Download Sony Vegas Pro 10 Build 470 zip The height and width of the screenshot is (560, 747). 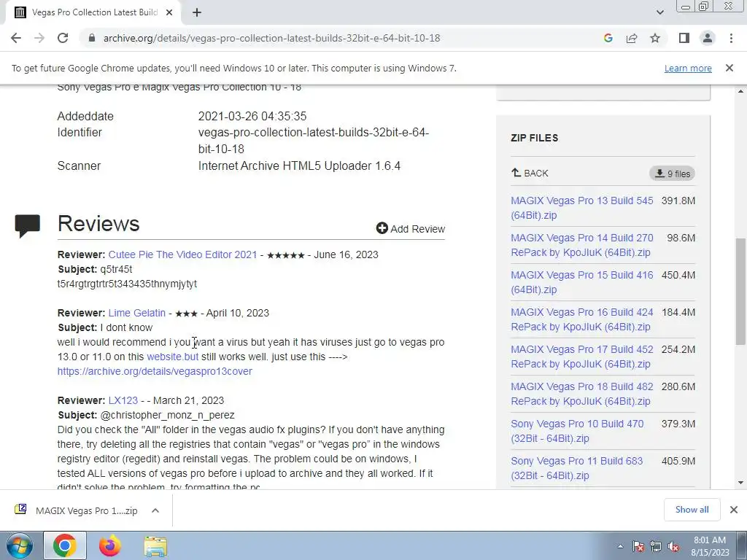[577, 430]
